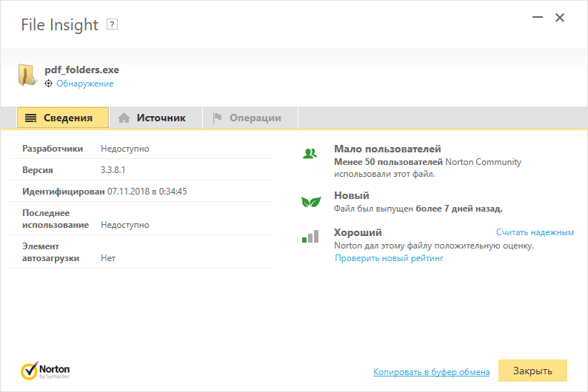Click Недоступно value beside Последнее использование
This screenshot has height=392, width=588.
[x=125, y=225]
